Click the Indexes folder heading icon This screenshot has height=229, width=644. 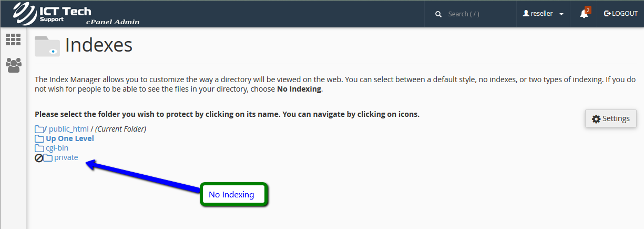tap(47, 46)
